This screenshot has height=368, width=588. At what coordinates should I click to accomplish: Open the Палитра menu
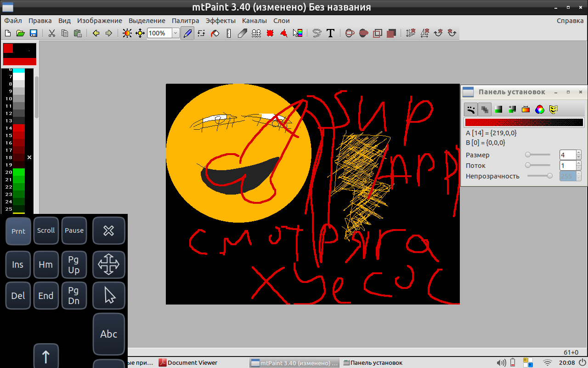(186, 21)
